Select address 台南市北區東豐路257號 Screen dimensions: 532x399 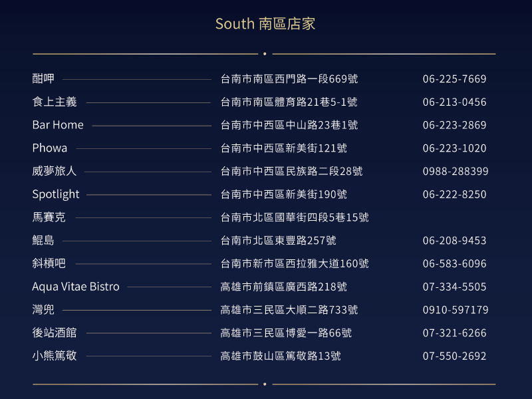278,240
